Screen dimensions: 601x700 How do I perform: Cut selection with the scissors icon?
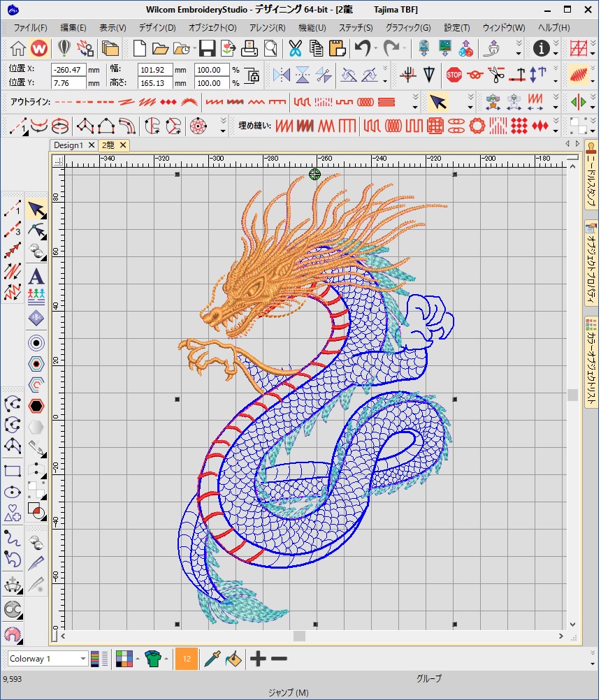(x=295, y=48)
